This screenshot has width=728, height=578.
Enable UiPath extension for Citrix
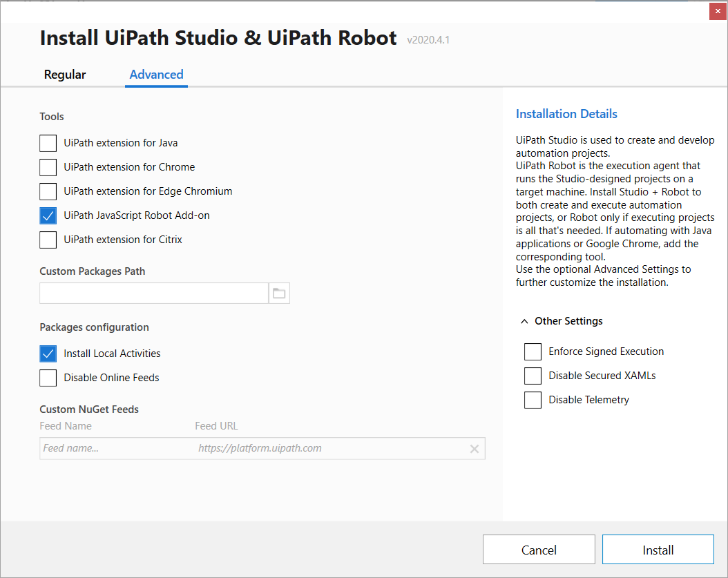tap(48, 240)
